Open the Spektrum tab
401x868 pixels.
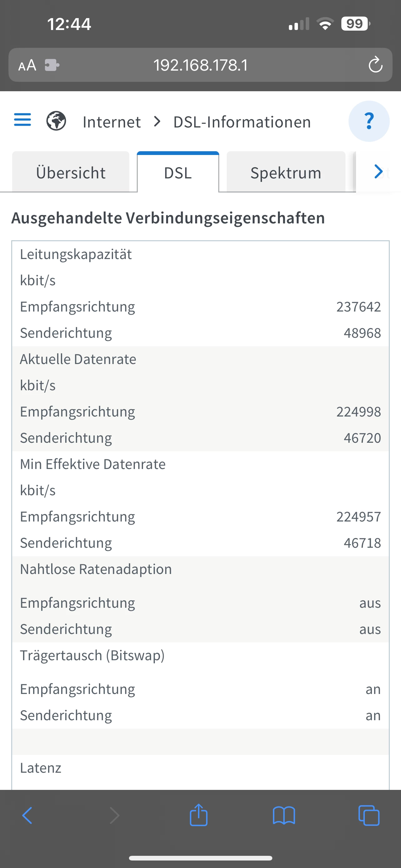pos(286,173)
